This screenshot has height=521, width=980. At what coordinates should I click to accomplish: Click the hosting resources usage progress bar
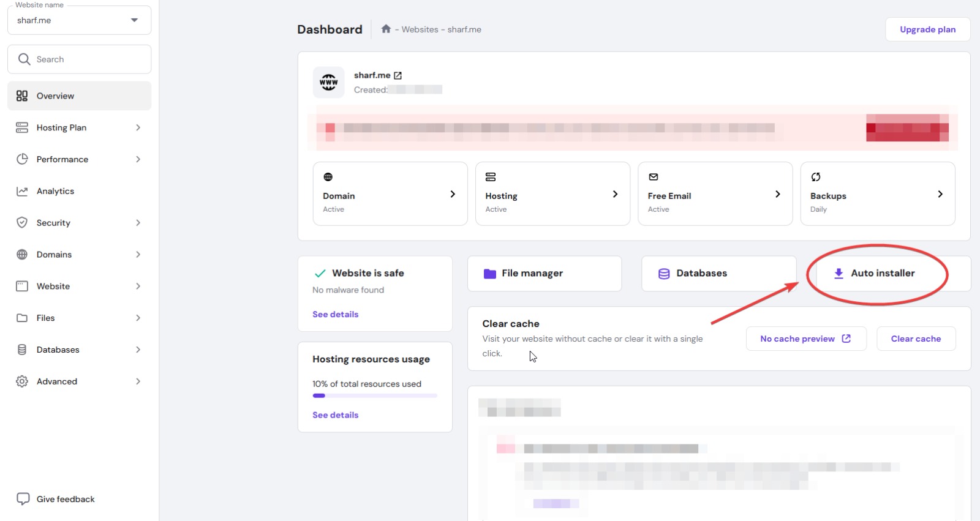(x=375, y=396)
